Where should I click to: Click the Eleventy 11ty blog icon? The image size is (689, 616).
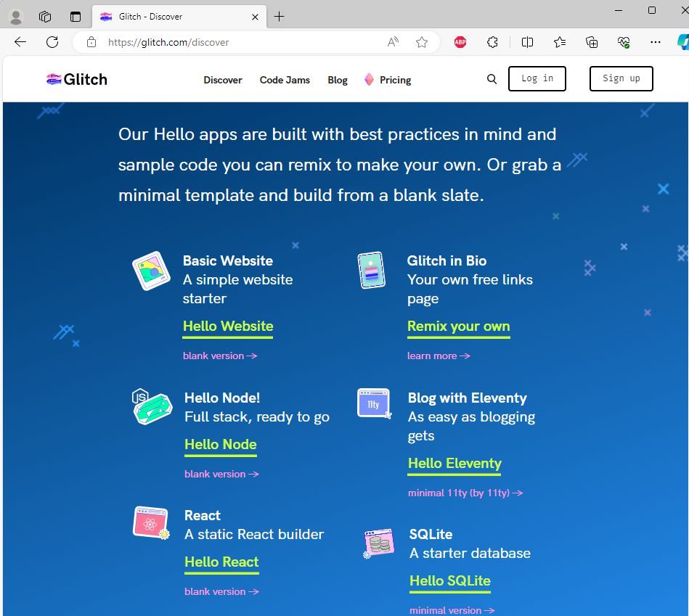374,404
